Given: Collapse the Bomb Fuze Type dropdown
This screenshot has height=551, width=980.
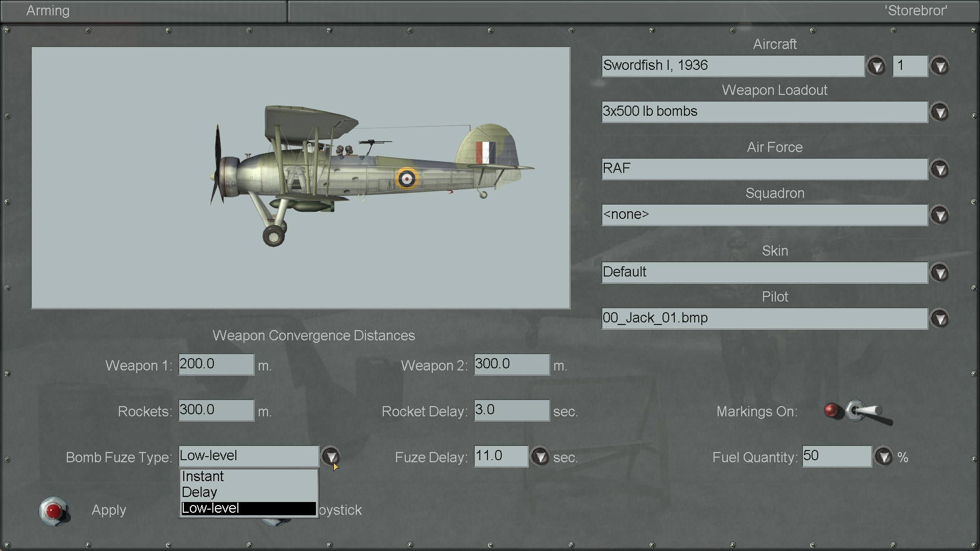Looking at the screenshot, I should coord(331,456).
